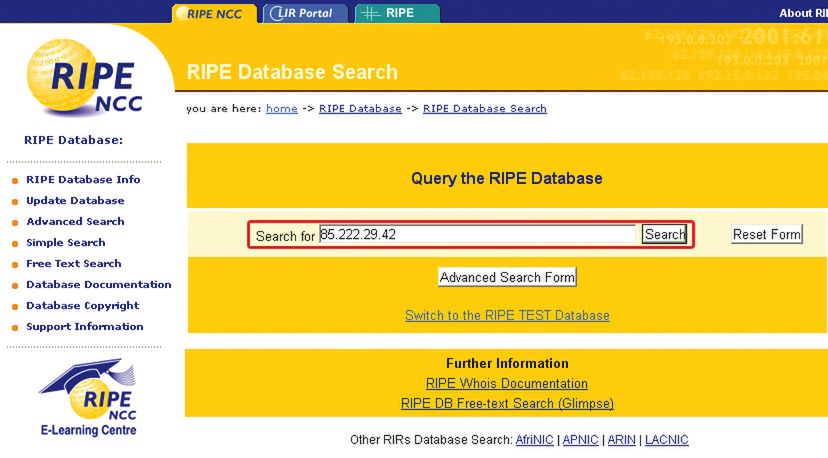Select the RIPE tab with grid icon
Image resolution: width=828 pixels, height=458 pixels.
pos(397,13)
